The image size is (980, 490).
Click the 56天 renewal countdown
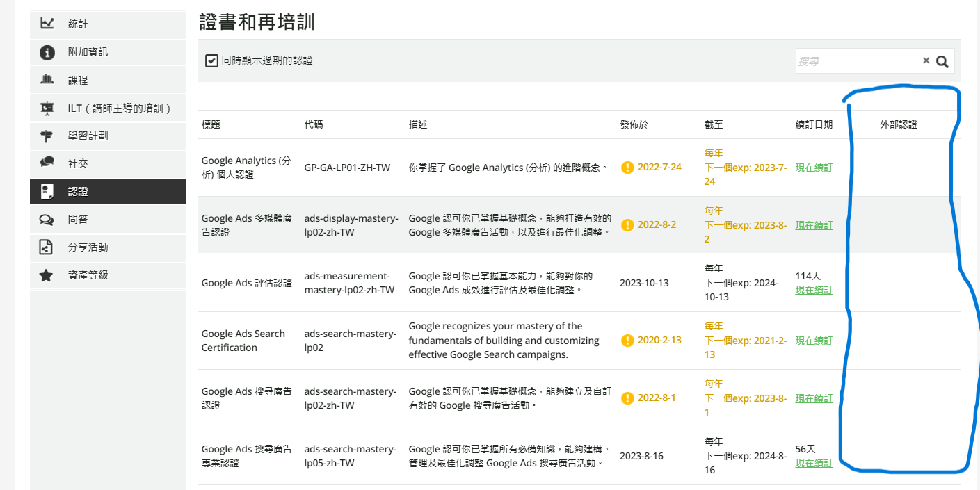[805, 449]
